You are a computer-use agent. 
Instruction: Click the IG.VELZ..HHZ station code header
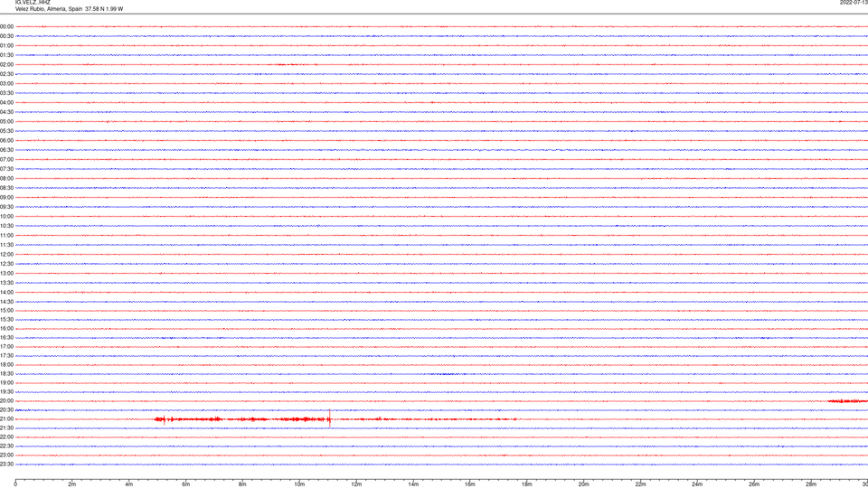(x=33, y=2)
